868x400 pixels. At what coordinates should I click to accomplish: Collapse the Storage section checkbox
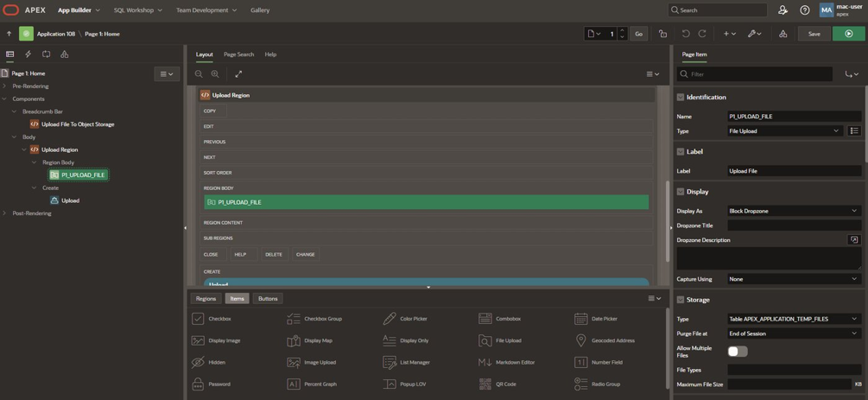click(x=681, y=300)
